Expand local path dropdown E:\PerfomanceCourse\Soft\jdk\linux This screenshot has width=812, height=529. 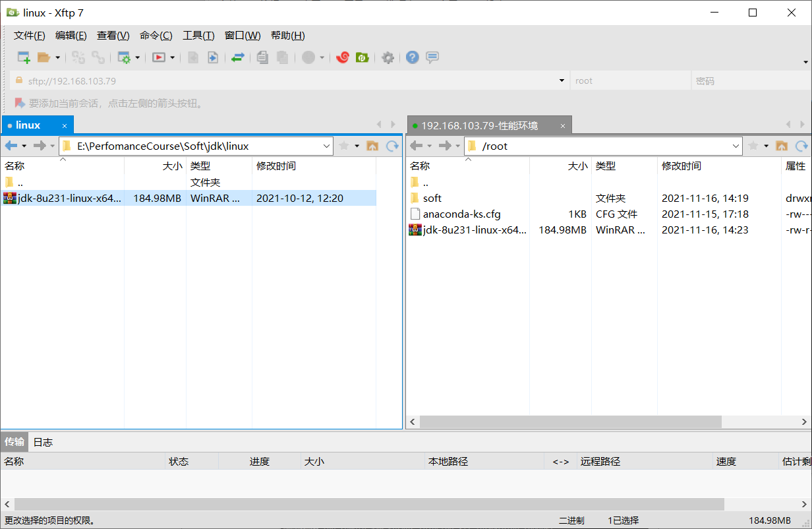click(x=327, y=146)
